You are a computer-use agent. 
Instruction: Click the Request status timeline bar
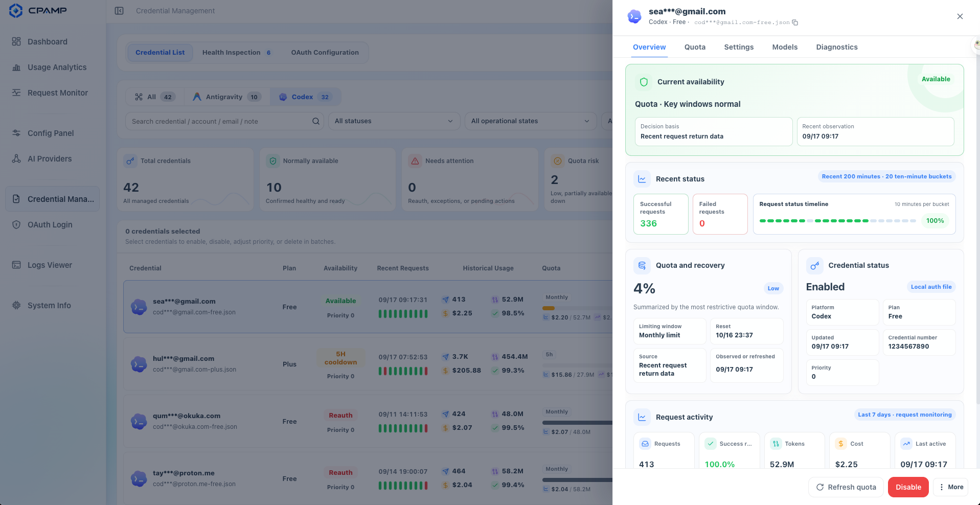pos(838,221)
